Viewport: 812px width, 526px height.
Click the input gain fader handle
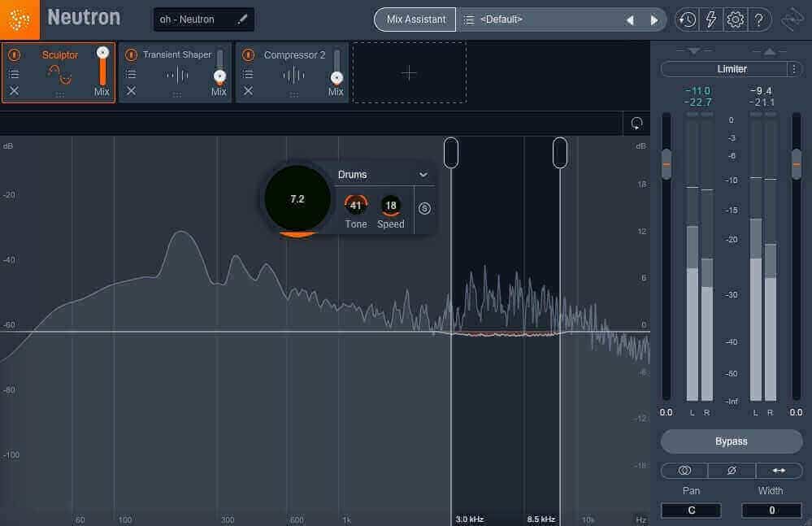(667, 164)
